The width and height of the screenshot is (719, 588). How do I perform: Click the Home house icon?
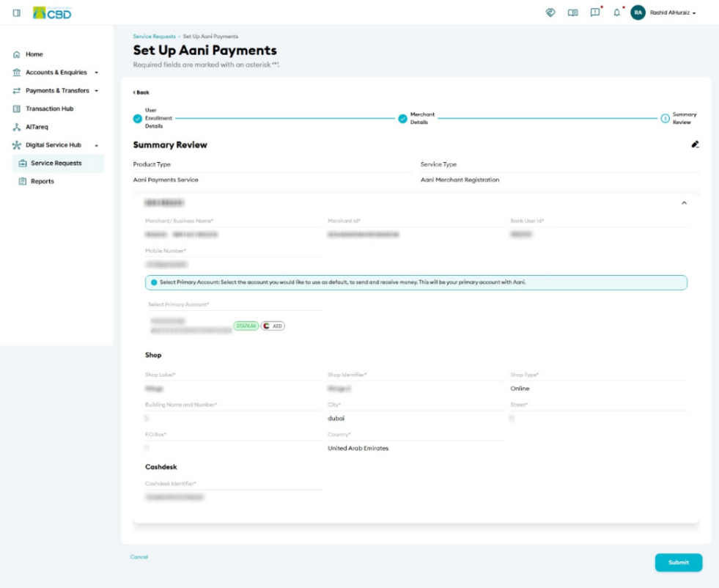(17, 54)
